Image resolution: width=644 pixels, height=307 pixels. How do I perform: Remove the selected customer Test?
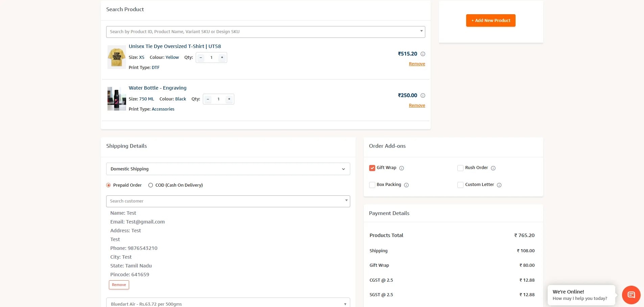coord(119,285)
